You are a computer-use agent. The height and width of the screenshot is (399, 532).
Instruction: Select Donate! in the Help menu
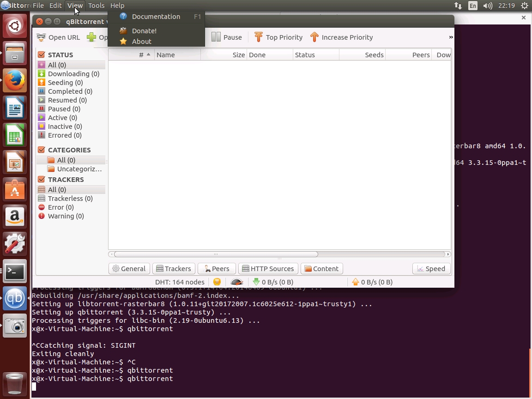(x=156, y=31)
